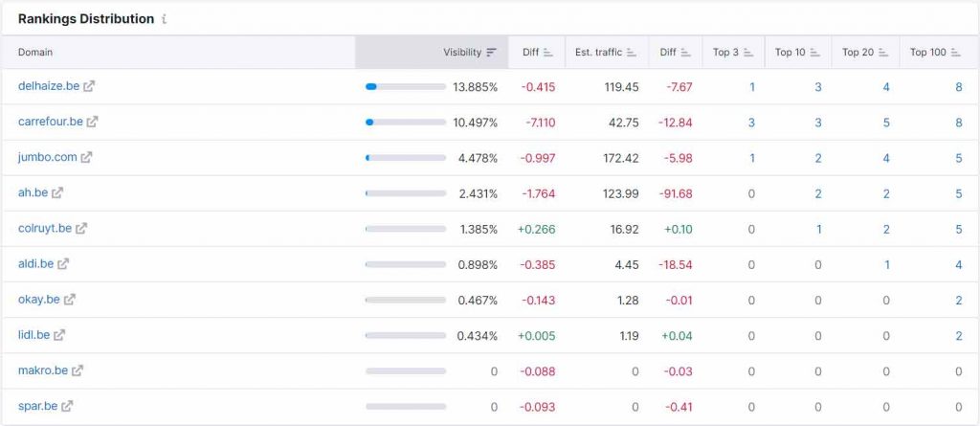Click aldi.be Top 20 value 1
This screenshot has width=980, height=426.
(x=887, y=264)
